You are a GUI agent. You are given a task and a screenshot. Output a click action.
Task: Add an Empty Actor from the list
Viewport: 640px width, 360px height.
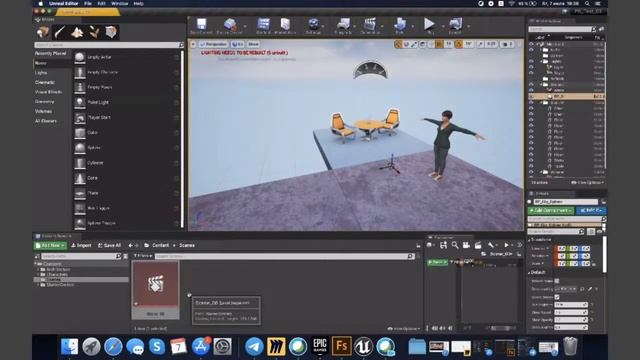tap(127, 57)
